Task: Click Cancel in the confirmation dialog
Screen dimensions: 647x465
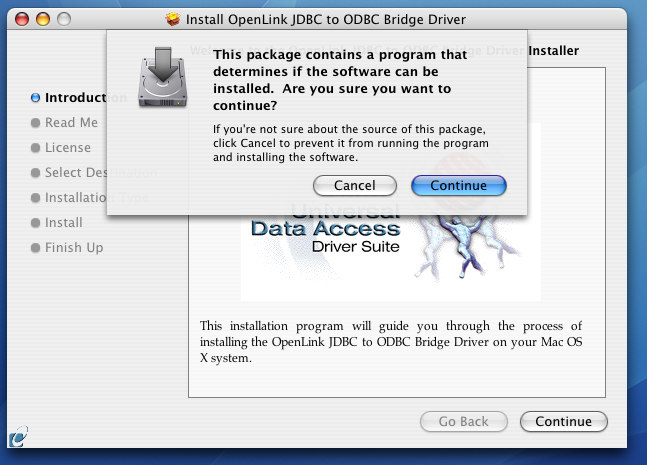Action: (355, 186)
